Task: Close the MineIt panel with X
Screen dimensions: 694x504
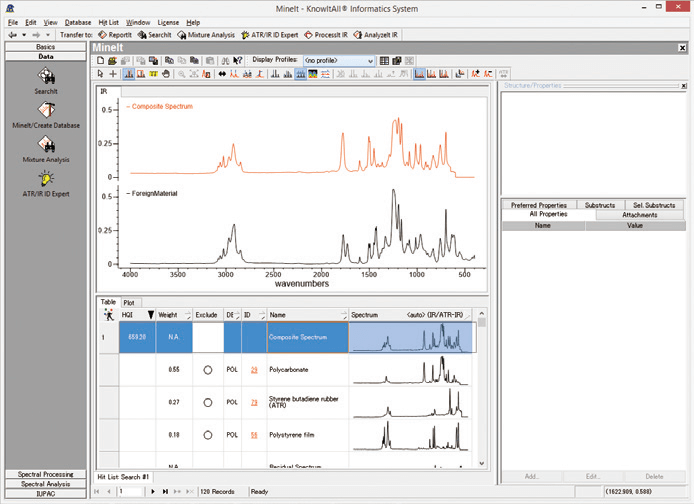Action: point(682,47)
